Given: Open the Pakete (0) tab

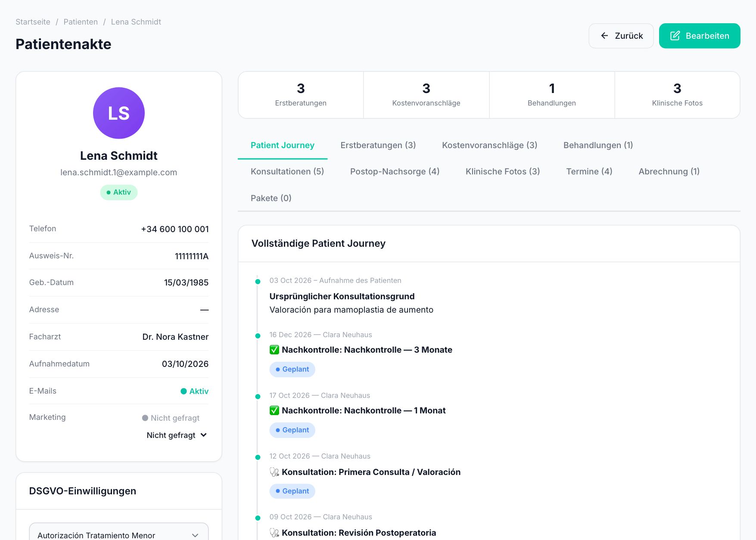Looking at the screenshot, I should click(x=271, y=198).
